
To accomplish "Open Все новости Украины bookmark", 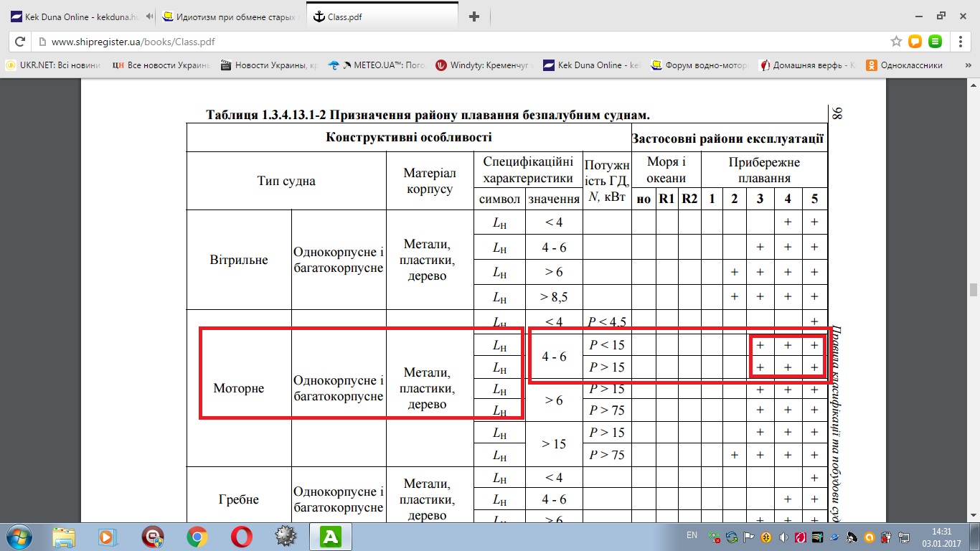I will point(161,65).
